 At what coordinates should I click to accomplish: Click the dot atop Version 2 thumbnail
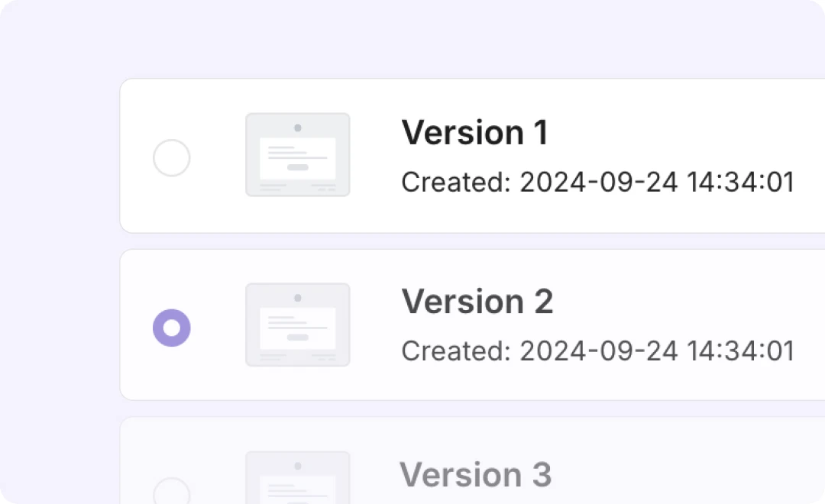[298, 298]
